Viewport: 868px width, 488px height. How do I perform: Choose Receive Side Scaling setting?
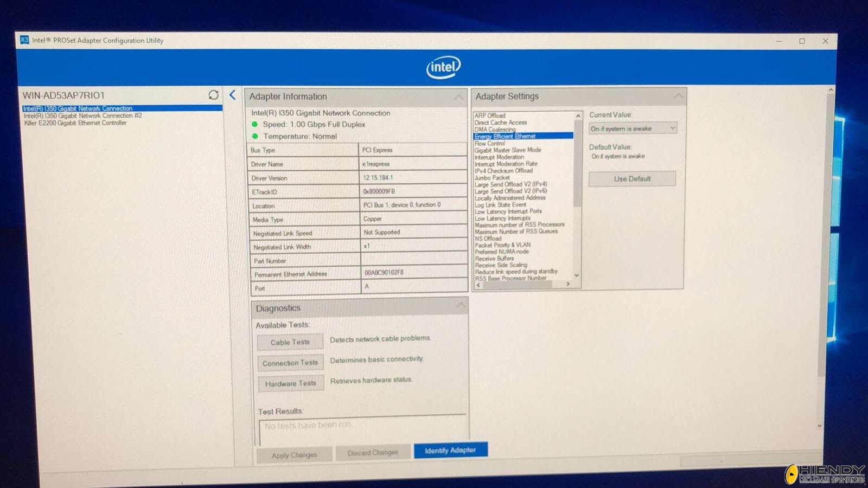(501, 265)
